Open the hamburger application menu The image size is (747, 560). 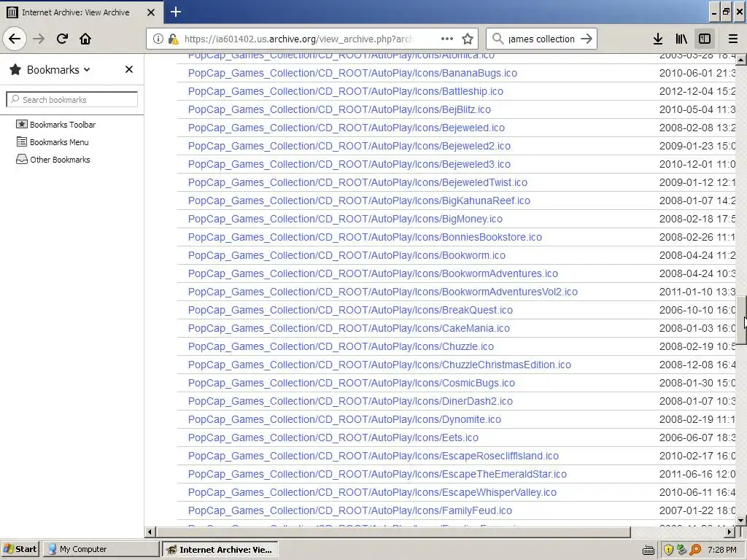tap(733, 39)
